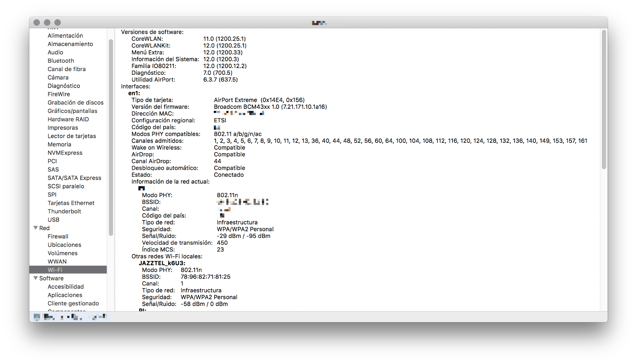This screenshot has height=364, width=637.
Task: Open the Audio hardware entry
Action: [55, 52]
